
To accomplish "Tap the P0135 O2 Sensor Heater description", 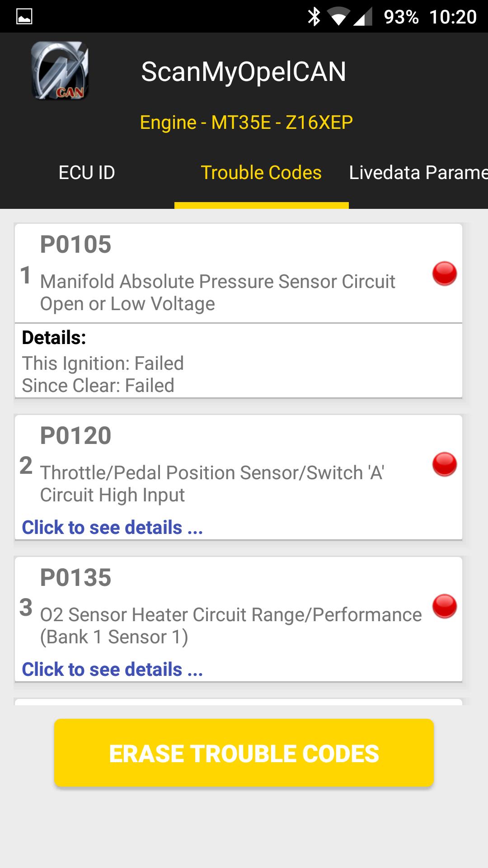I will click(x=230, y=626).
